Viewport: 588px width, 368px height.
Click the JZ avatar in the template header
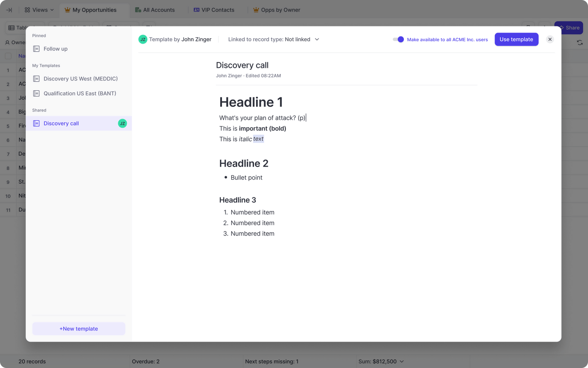point(143,39)
